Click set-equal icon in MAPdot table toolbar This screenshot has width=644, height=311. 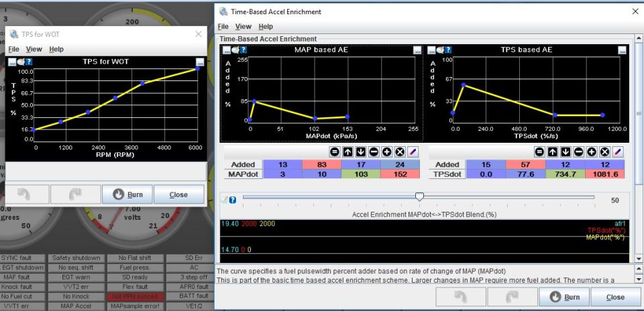click(x=335, y=152)
